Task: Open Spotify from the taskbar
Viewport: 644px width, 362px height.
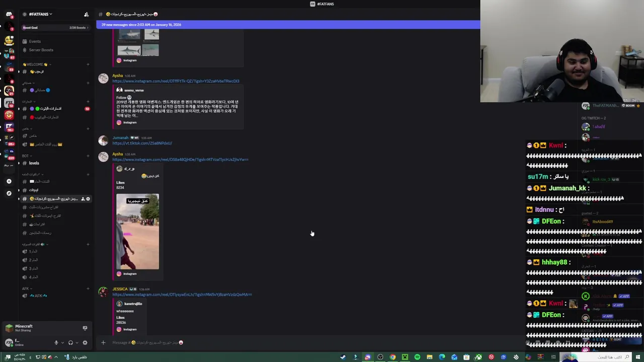Action: [x=417, y=357]
